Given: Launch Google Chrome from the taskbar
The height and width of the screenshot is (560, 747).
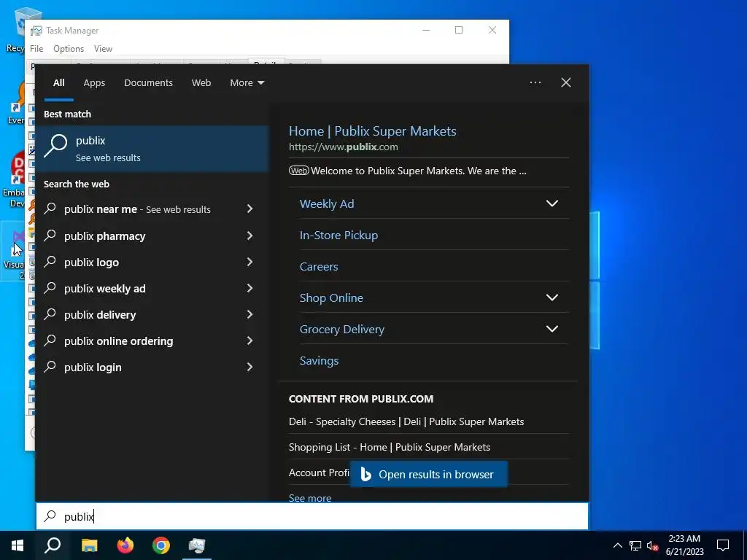Looking at the screenshot, I should tap(161, 545).
